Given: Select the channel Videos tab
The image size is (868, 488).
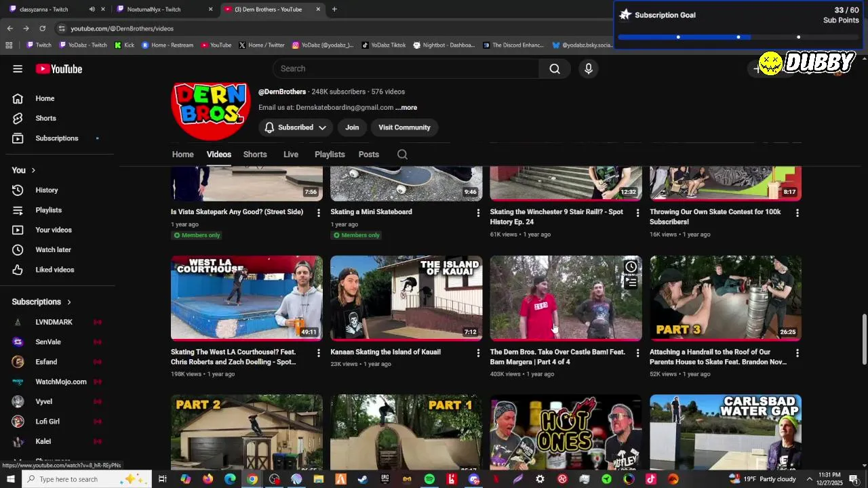Looking at the screenshot, I should tap(219, 155).
